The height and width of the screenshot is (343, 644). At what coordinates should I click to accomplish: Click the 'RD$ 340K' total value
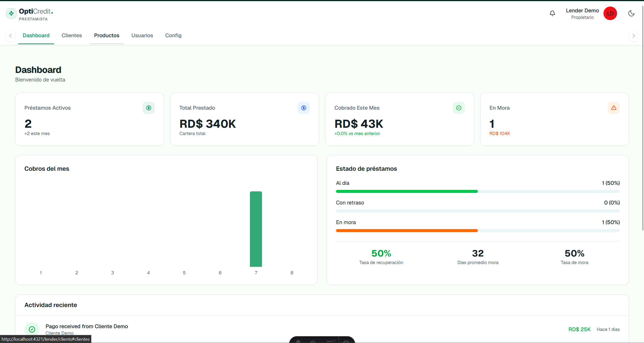[208, 124]
